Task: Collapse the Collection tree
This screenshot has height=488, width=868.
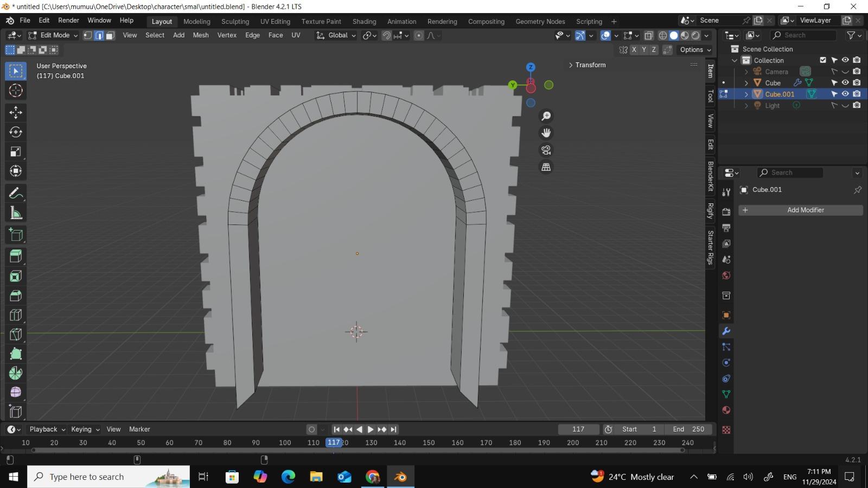Action: 735,60
